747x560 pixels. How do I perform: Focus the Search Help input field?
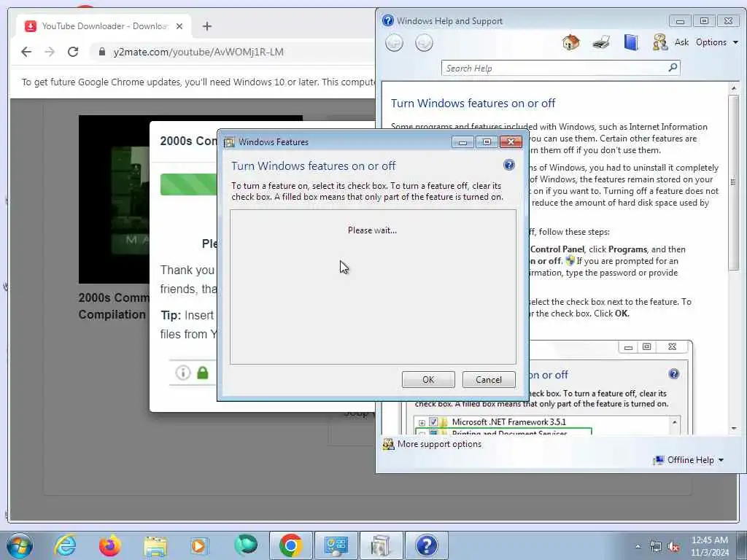[554, 68]
